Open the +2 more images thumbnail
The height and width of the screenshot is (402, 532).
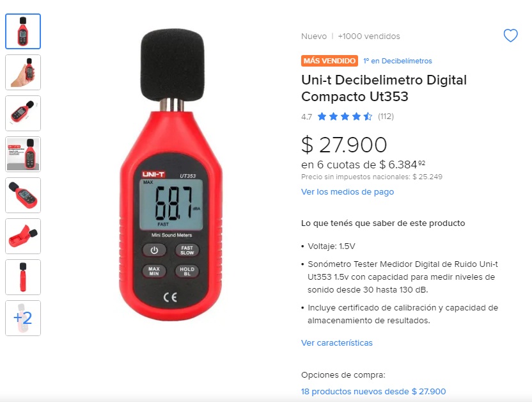(x=23, y=318)
